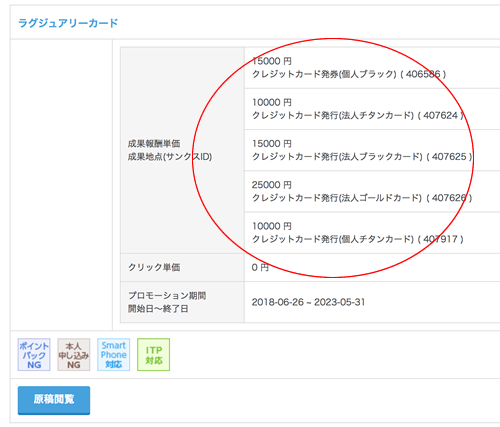Open the ラグジュアリーカード title link

68,23
